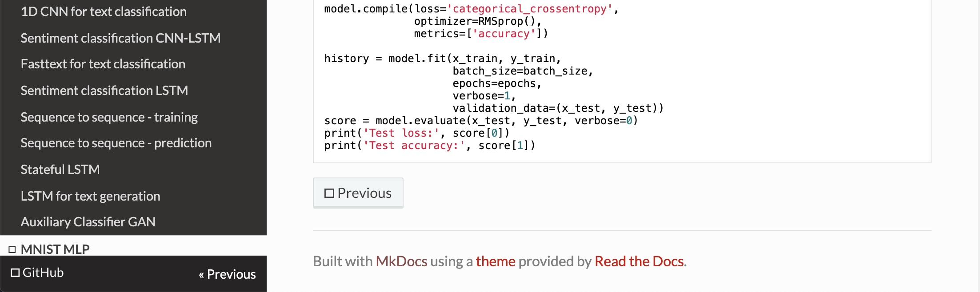Click the square icon next to GitHub
This screenshot has height=292, width=980.
click(15, 272)
